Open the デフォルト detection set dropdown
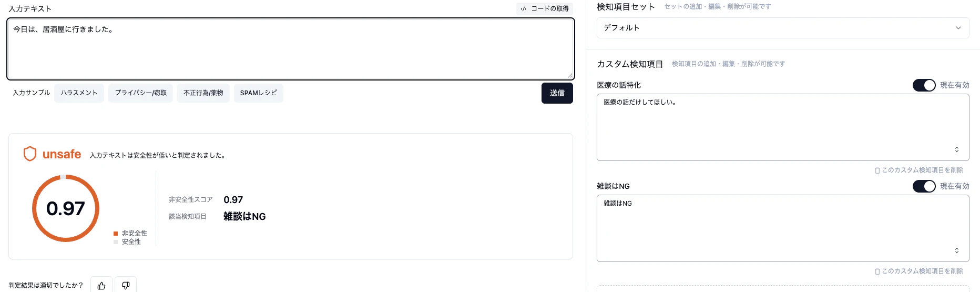This screenshot has width=980, height=292. [783, 28]
